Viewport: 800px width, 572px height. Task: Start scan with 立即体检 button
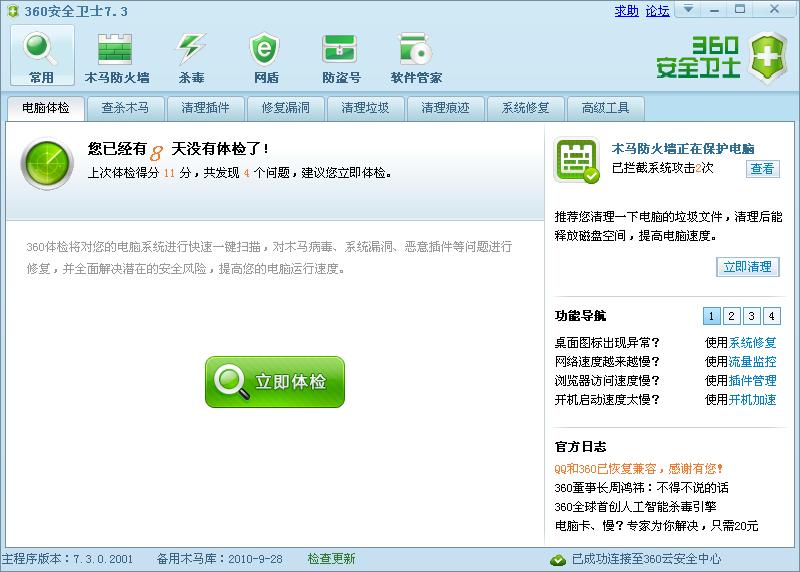[275, 382]
